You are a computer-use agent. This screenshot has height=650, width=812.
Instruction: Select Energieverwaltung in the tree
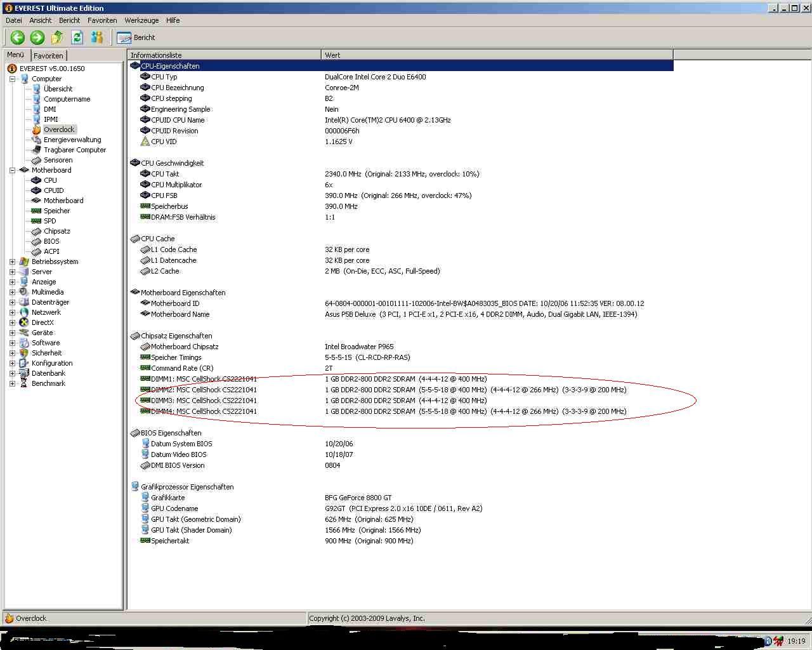point(72,140)
